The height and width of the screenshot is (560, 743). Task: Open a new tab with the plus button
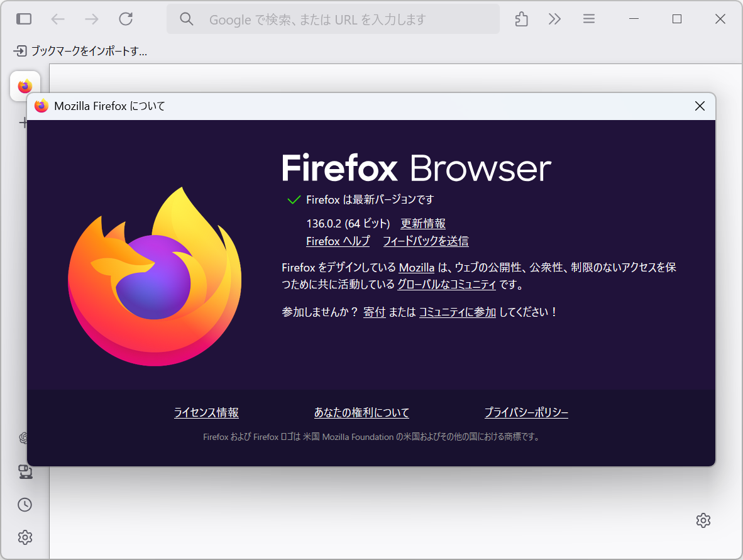click(25, 122)
